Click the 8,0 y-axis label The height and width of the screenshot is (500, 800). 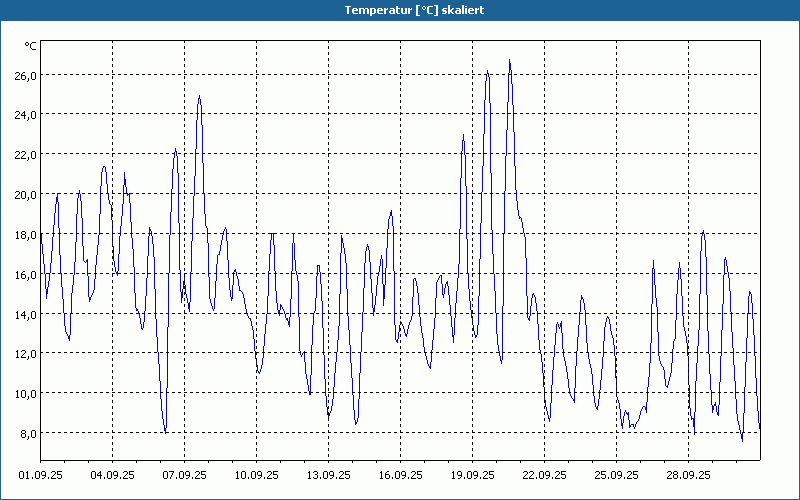pos(27,434)
